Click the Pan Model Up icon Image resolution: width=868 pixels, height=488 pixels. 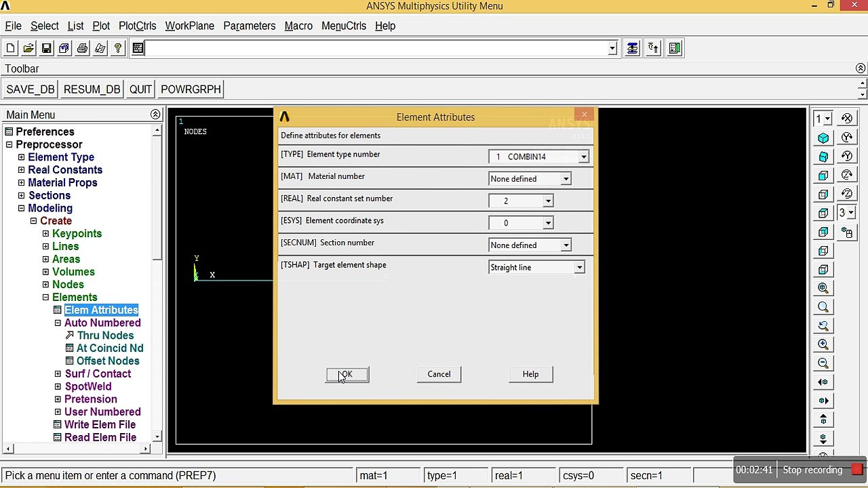(x=823, y=420)
